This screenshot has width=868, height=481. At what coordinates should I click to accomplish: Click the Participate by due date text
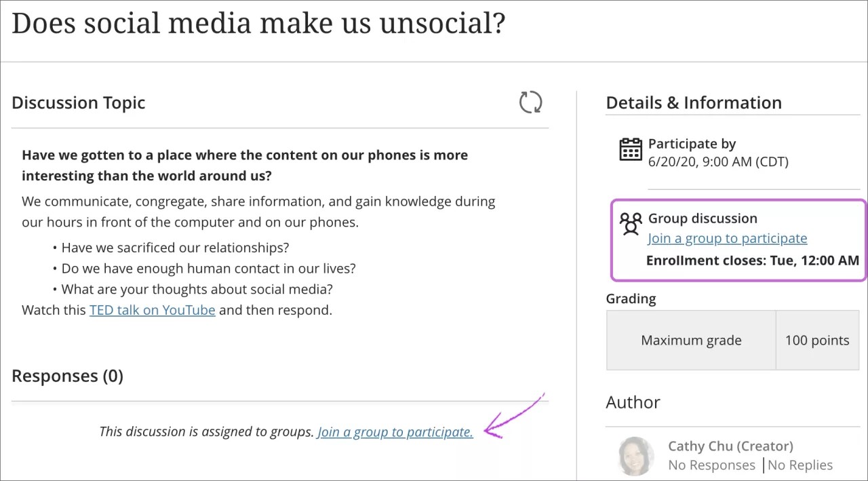tap(718, 161)
